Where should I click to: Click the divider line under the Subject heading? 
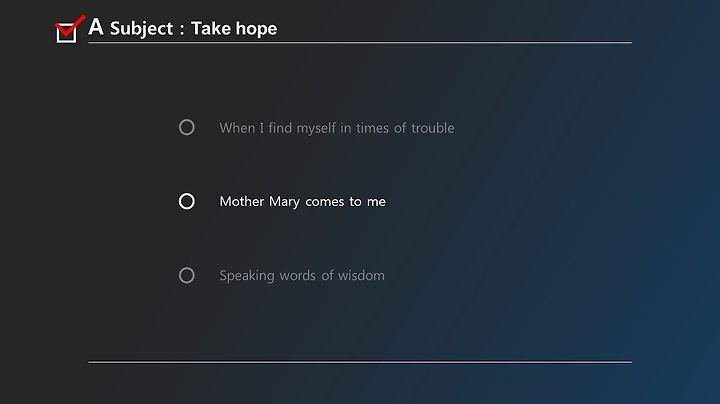click(360, 42)
